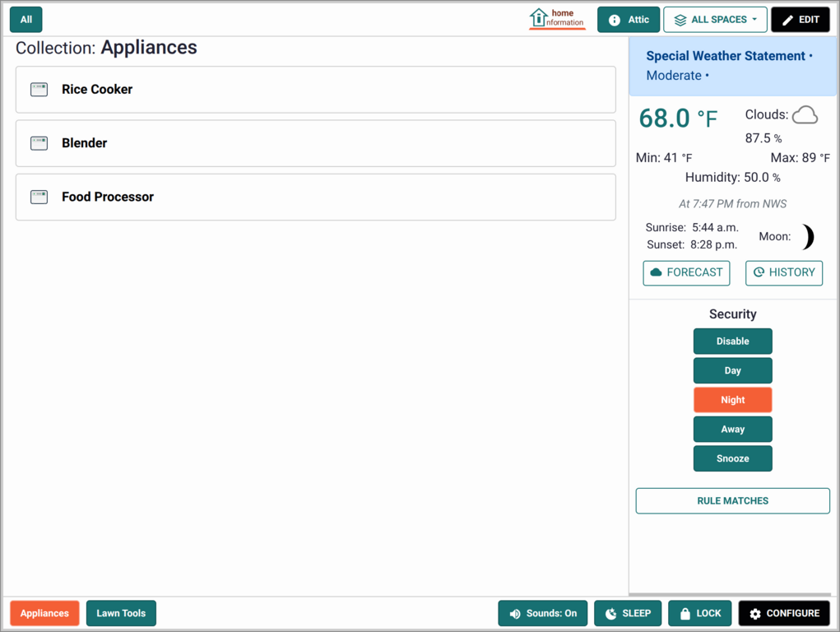Screen dimensions: 840x632
Task: Open RULE MATCHES
Action: click(x=733, y=500)
